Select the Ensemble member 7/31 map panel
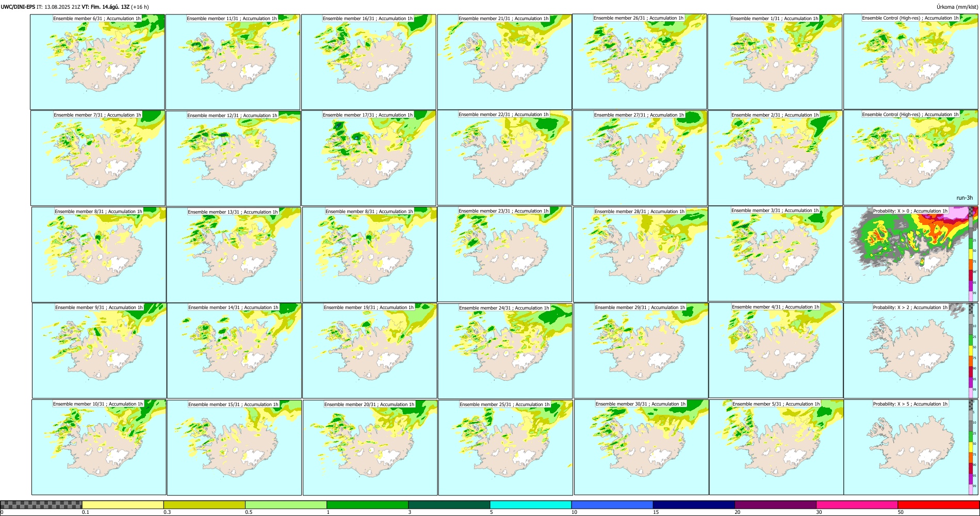 point(98,158)
